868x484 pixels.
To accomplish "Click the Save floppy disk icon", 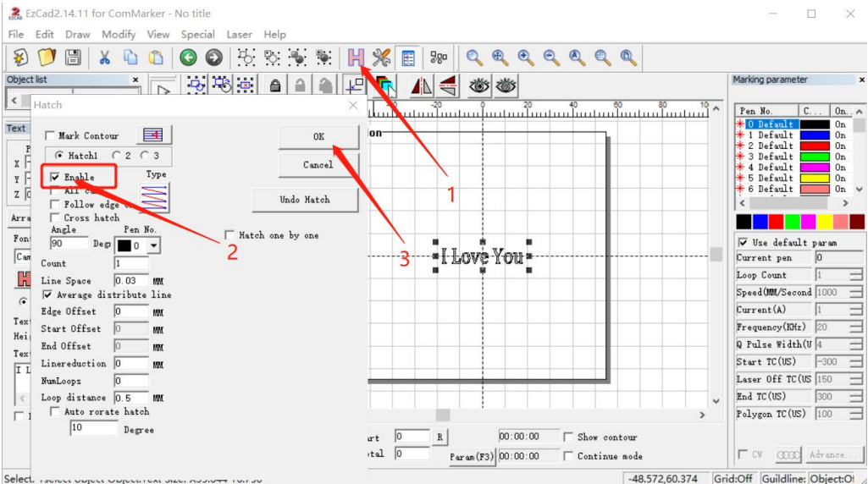I will pyautogui.click(x=73, y=58).
